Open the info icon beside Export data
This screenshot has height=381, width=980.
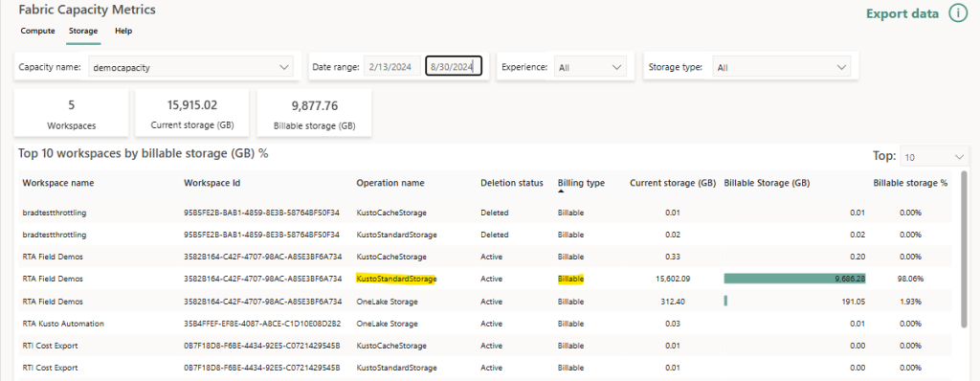(957, 13)
